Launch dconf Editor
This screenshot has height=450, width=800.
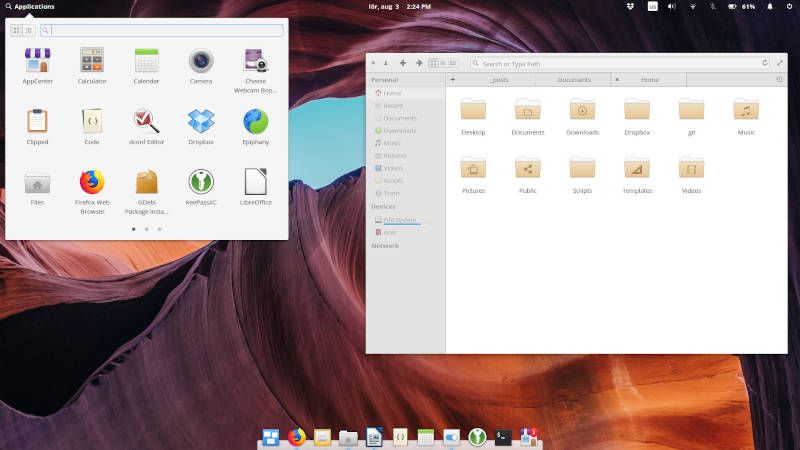(x=146, y=127)
